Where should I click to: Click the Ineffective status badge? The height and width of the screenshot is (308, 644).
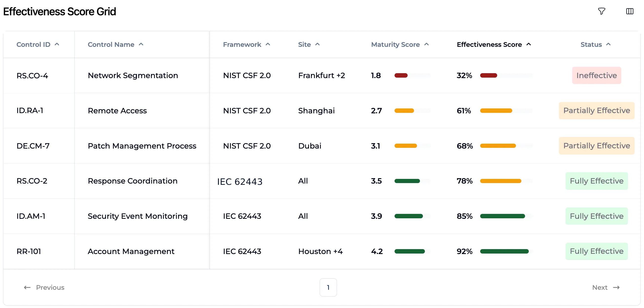pos(596,75)
